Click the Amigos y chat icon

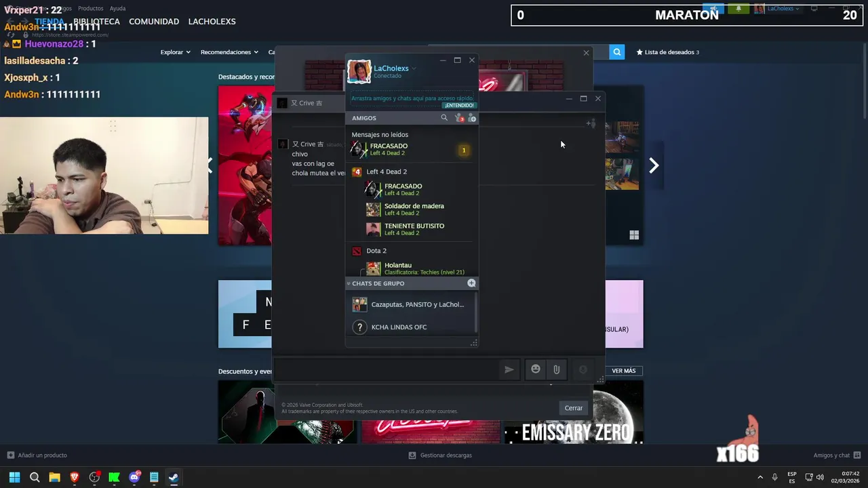point(857,455)
